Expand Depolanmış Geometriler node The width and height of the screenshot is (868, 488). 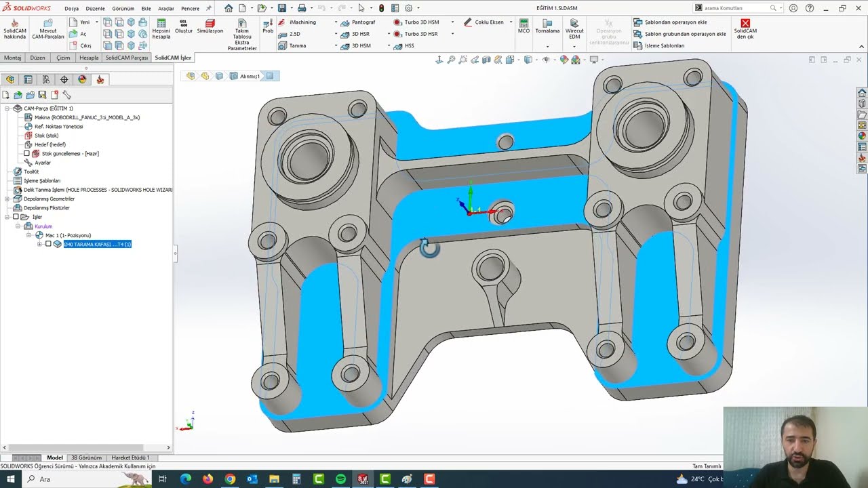(7, 199)
